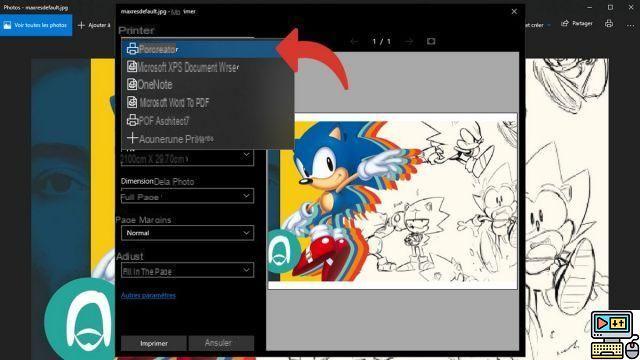The width and height of the screenshot is (640, 360).
Task: Open the more options ellipsis in Photos
Action: click(x=630, y=25)
